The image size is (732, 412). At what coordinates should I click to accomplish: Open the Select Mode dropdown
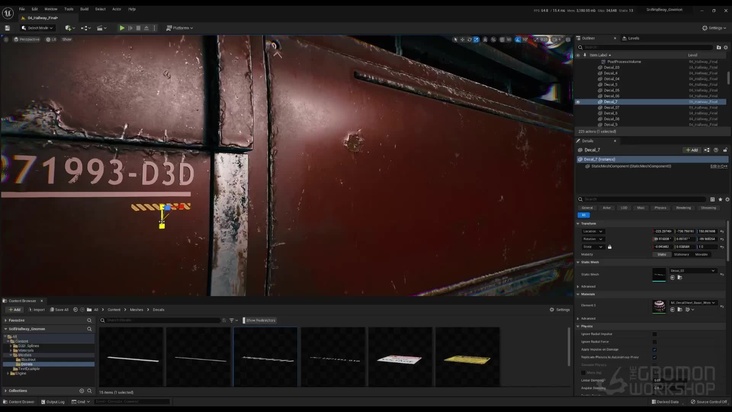pyautogui.click(x=37, y=28)
